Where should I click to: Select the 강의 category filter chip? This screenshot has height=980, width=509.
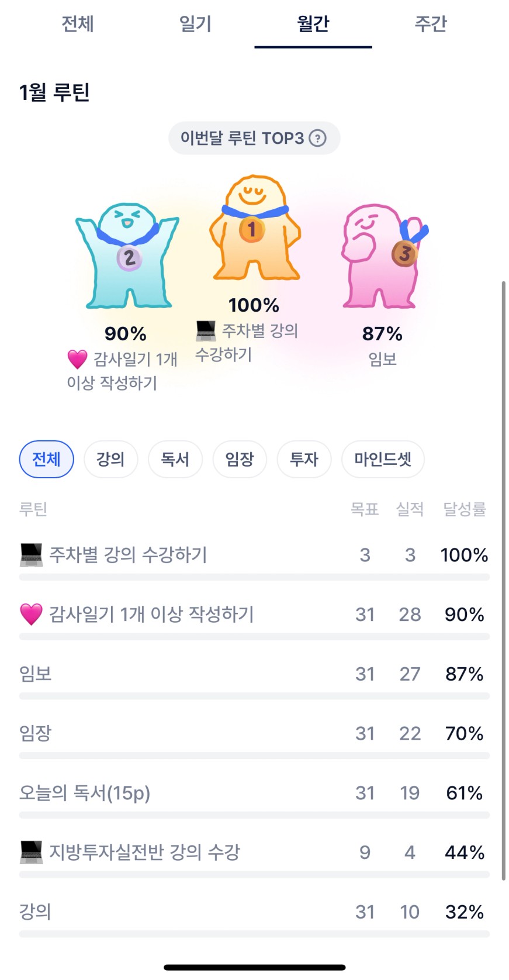click(x=111, y=459)
